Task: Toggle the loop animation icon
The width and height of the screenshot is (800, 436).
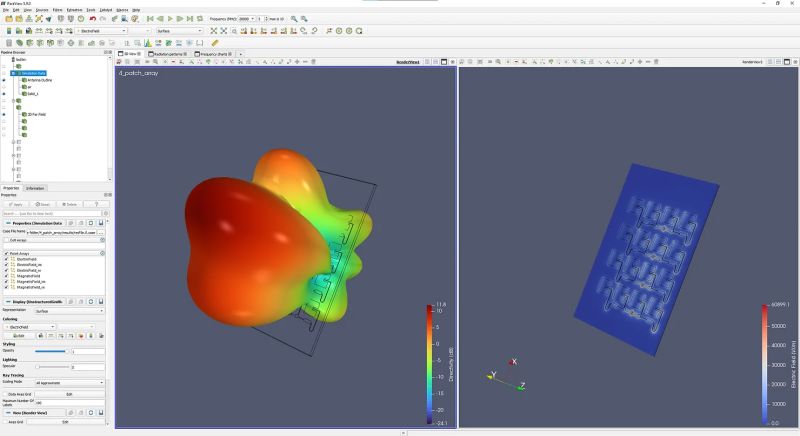Action: [x=200, y=19]
